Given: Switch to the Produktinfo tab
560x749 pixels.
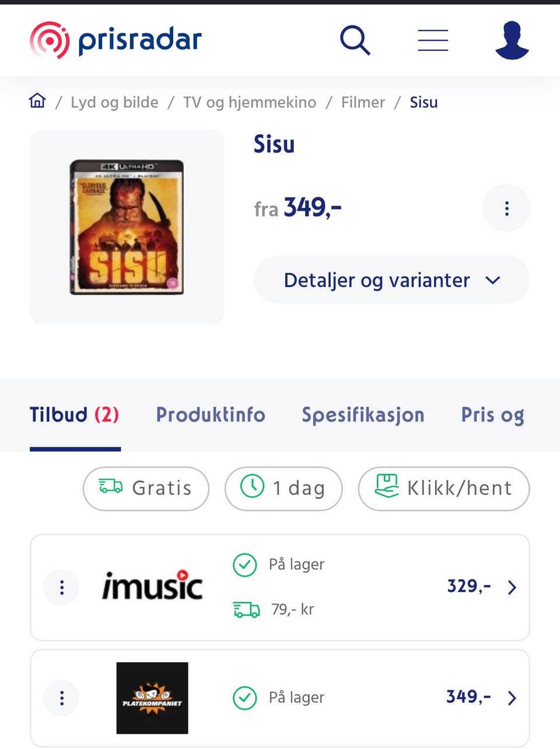Looking at the screenshot, I should point(211,414).
